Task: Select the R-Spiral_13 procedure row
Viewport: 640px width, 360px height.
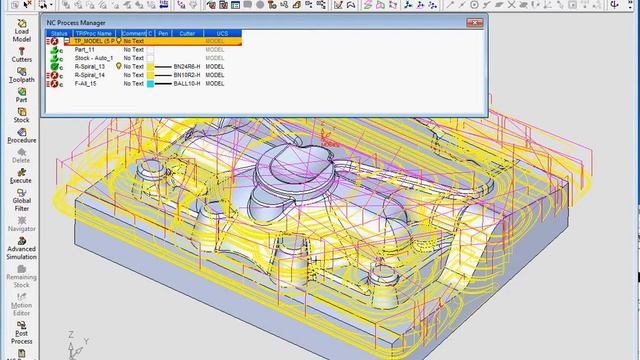Action: 144,67
